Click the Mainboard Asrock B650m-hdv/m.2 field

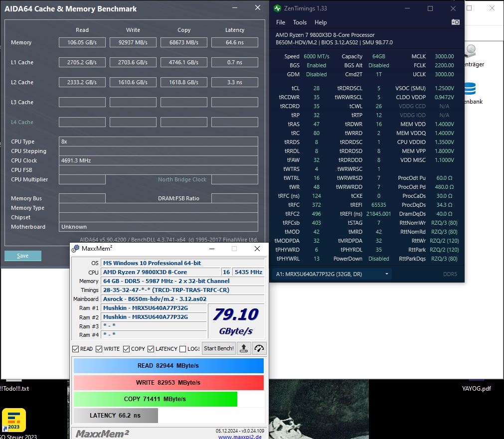coord(182,299)
